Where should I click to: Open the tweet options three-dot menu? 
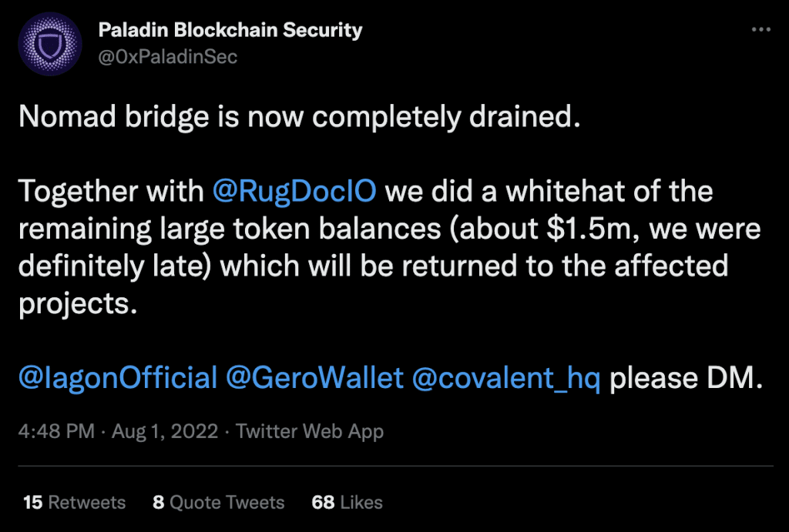760,29
